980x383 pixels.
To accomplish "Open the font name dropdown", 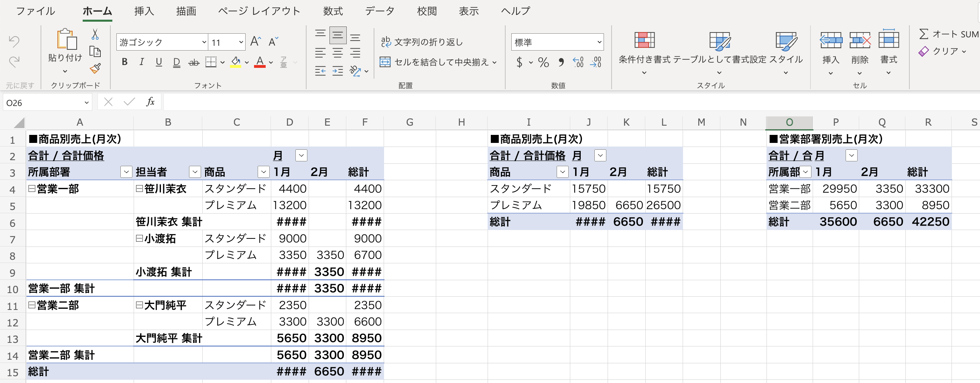I will [x=204, y=42].
